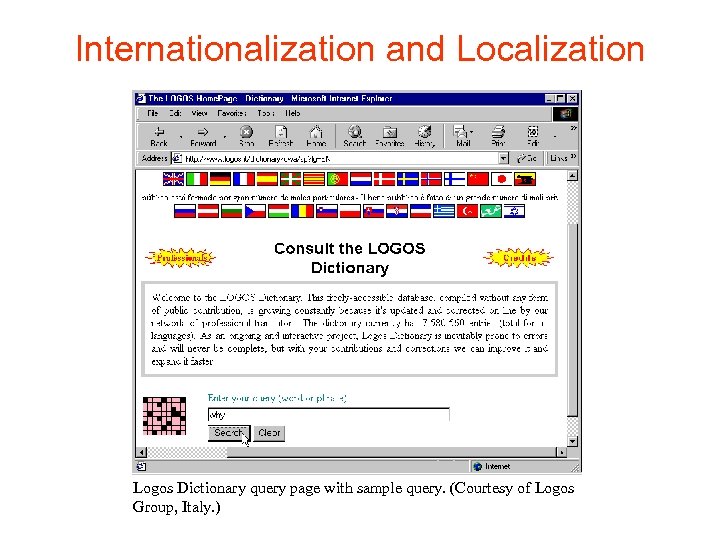Reload the page using Refresh
720x540 pixels.
pyautogui.click(x=281, y=136)
